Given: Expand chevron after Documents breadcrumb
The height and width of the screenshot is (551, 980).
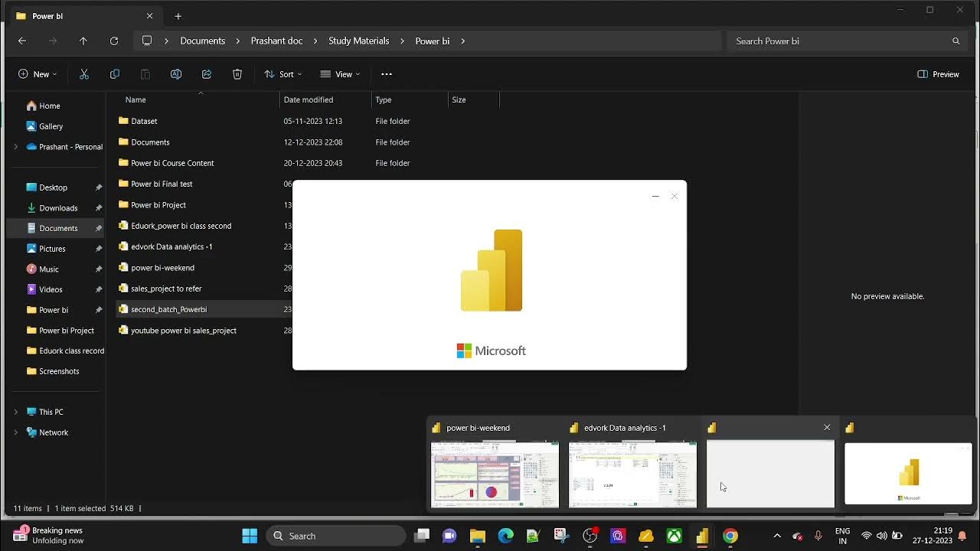Looking at the screenshot, I should (238, 41).
